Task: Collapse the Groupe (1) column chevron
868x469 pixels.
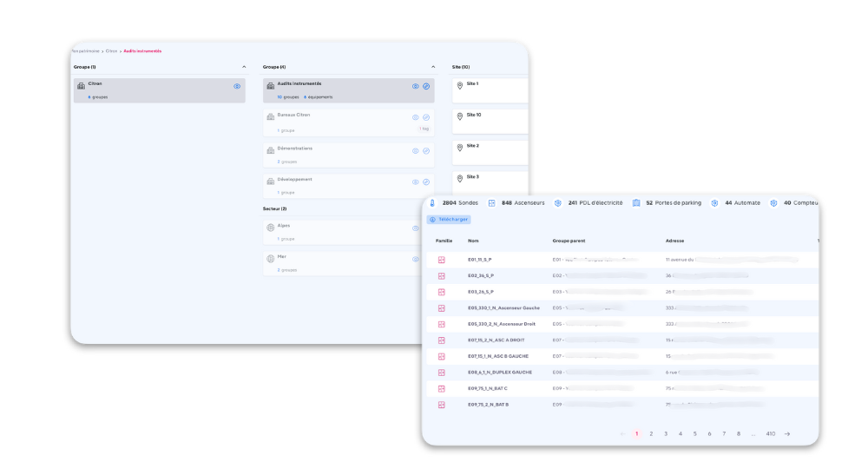Action: click(244, 67)
